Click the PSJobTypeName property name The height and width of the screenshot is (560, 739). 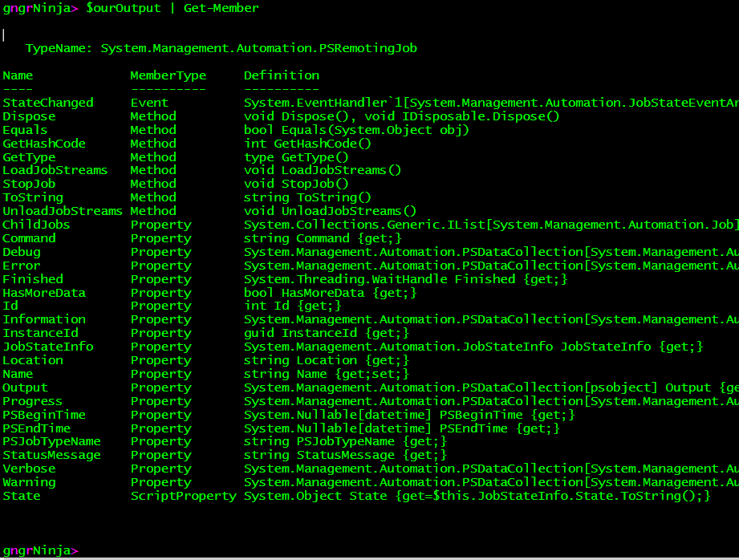coord(51,441)
